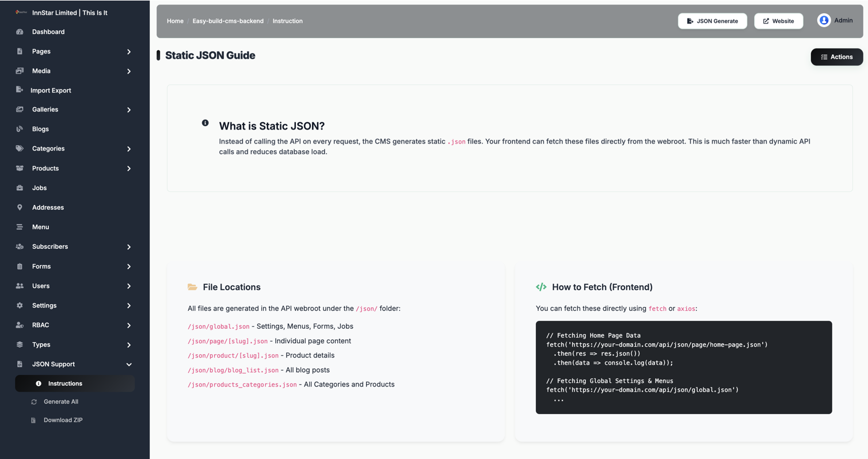Image resolution: width=868 pixels, height=459 pixels.
Task: Open the Website button in header
Action: pos(778,21)
